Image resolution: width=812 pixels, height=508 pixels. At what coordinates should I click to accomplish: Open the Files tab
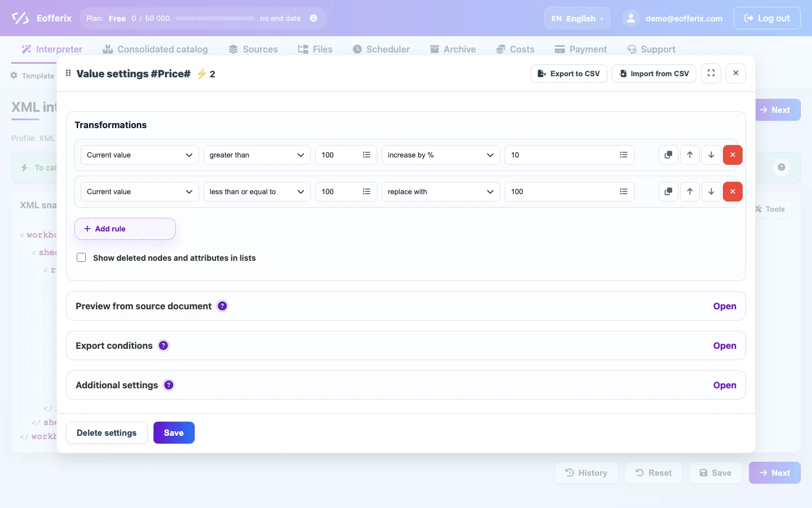pos(315,49)
